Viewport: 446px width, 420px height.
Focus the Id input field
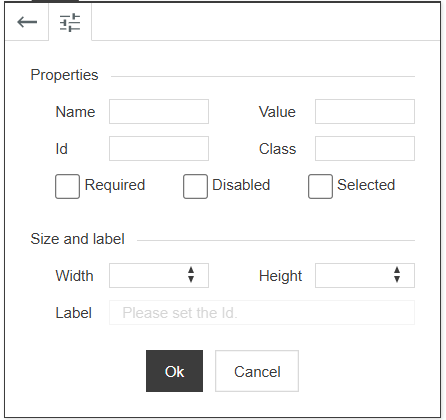pyautogui.click(x=159, y=148)
